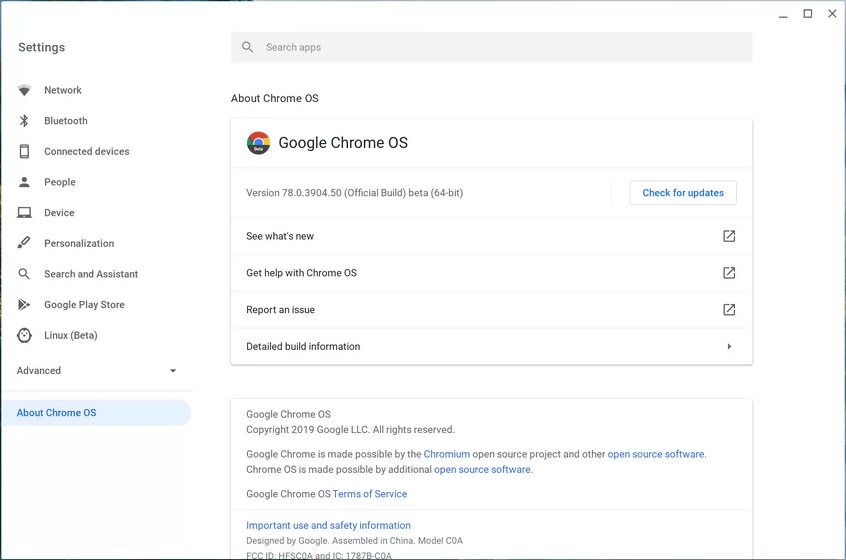Click the version 78.0.3904.50 text
The height and width of the screenshot is (560, 846).
pyautogui.click(x=354, y=193)
